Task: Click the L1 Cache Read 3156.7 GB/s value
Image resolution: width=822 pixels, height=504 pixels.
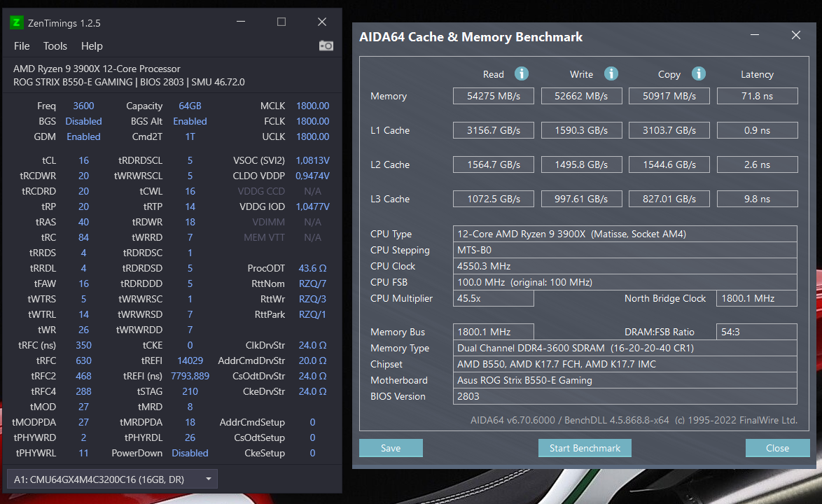Action: coord(494,130)
